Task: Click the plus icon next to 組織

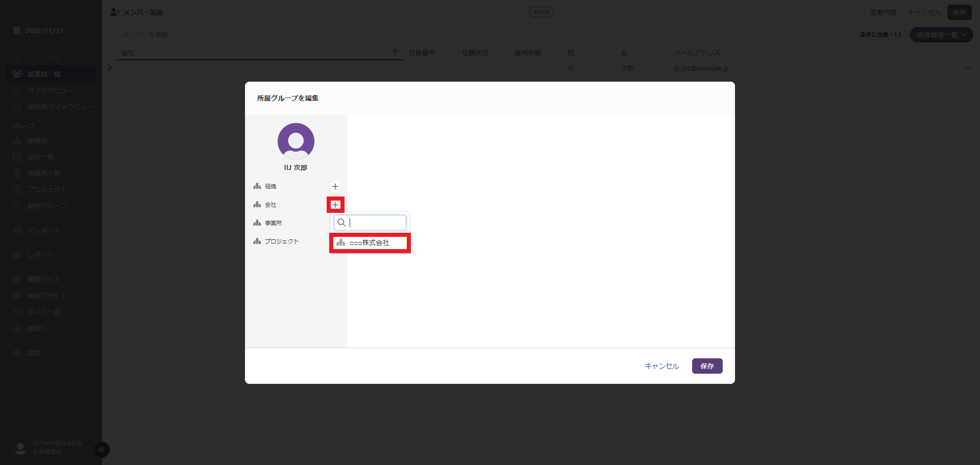Action: point(335,186)
